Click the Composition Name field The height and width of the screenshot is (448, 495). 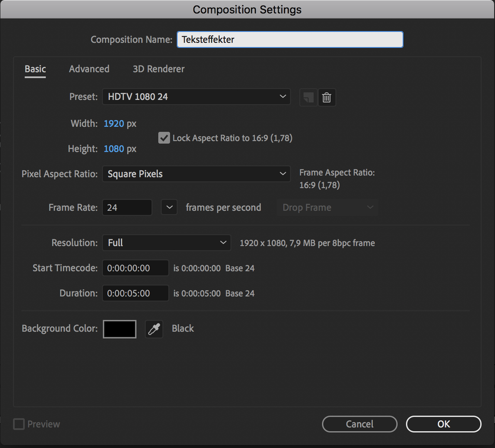point(290,40)
